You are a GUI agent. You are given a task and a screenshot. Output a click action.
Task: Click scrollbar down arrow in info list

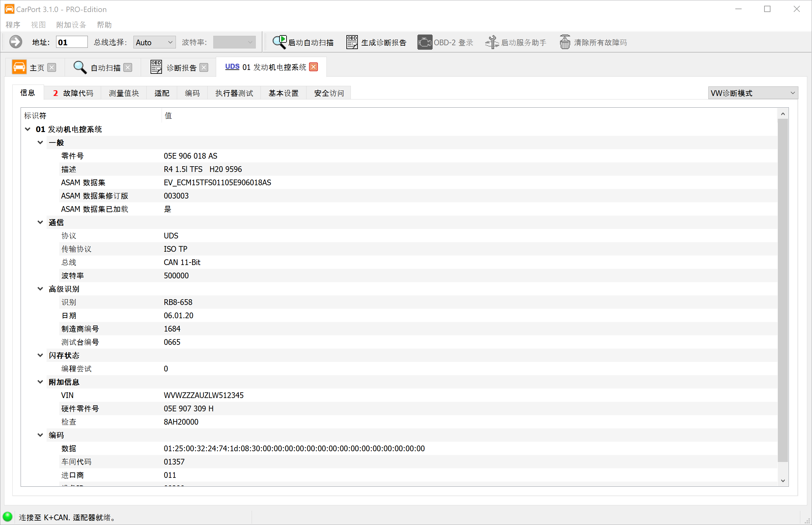[783, 481]
